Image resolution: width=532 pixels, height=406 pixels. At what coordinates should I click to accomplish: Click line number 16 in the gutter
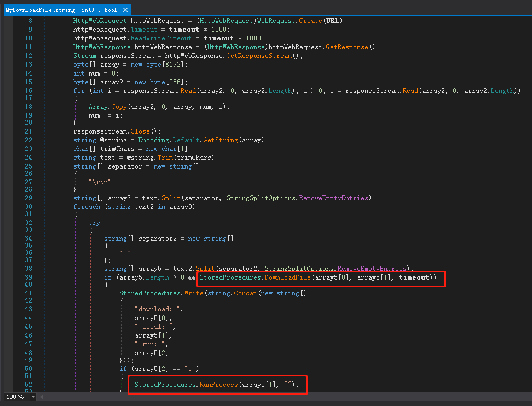point(28,91)
